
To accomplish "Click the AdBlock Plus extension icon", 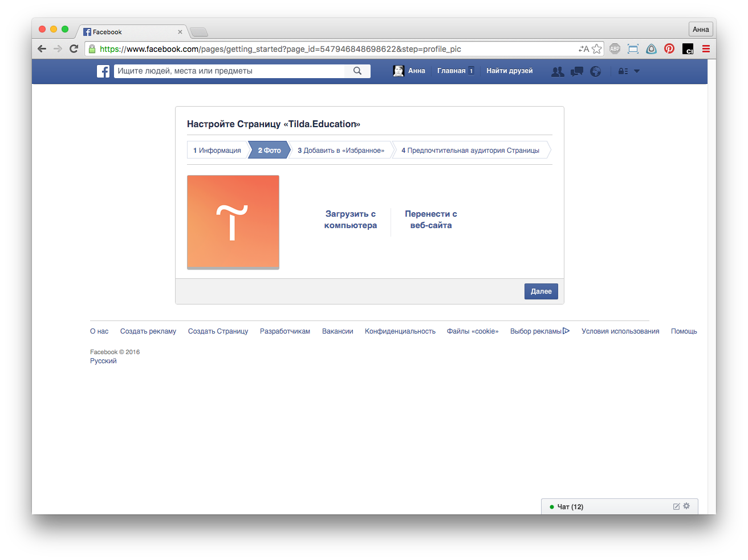I will pos(615,49).
